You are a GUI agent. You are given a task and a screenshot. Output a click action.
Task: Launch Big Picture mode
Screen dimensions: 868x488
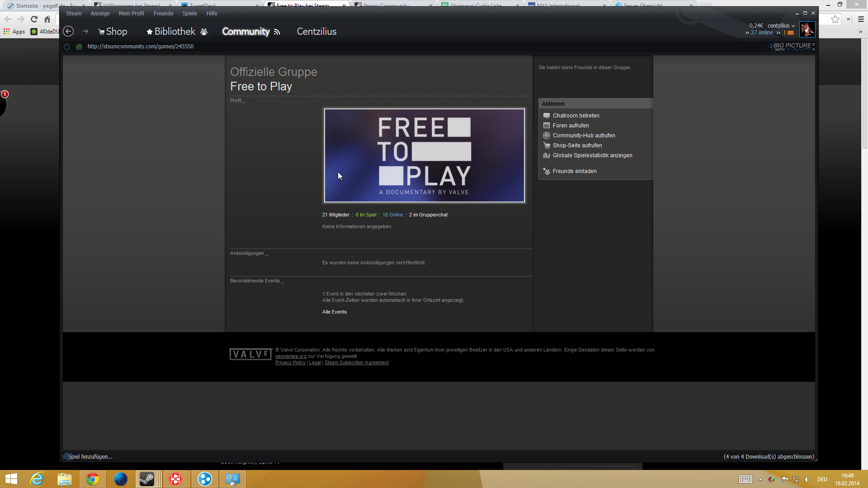(791, 46)
